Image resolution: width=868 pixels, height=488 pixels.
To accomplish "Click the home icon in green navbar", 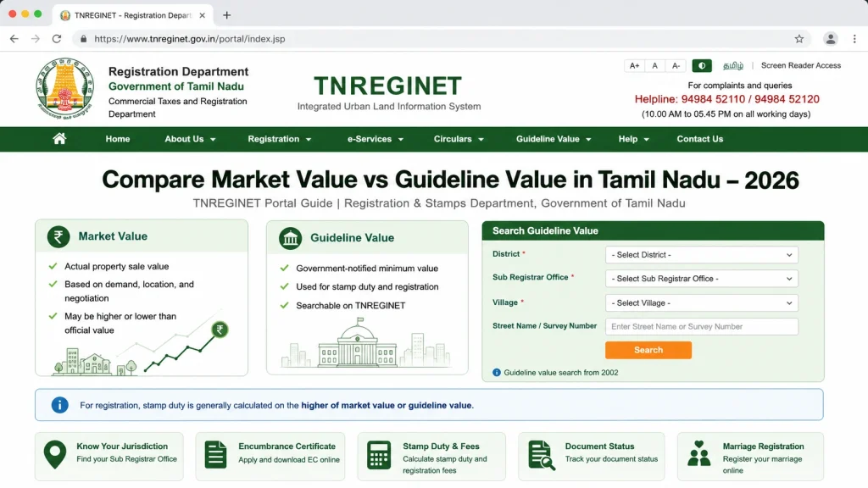I will pos(59,139).
